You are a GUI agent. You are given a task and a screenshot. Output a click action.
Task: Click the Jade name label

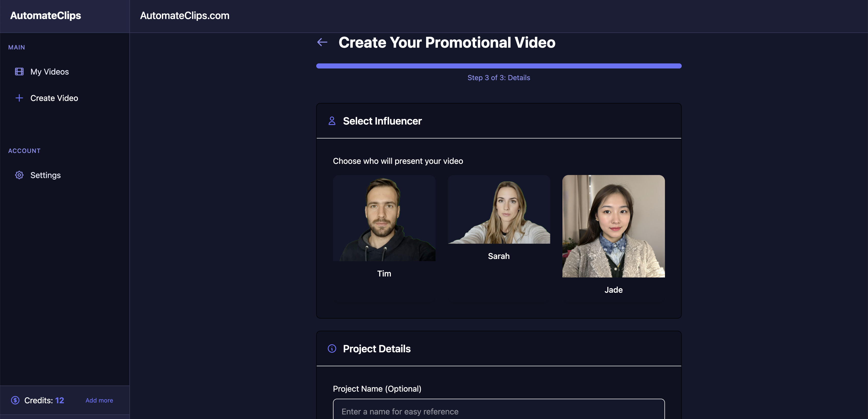(613, 290)
